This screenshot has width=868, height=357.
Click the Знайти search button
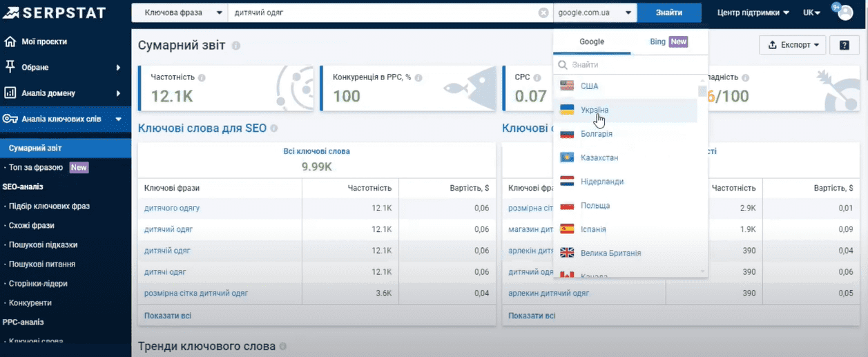coord(669,12)
